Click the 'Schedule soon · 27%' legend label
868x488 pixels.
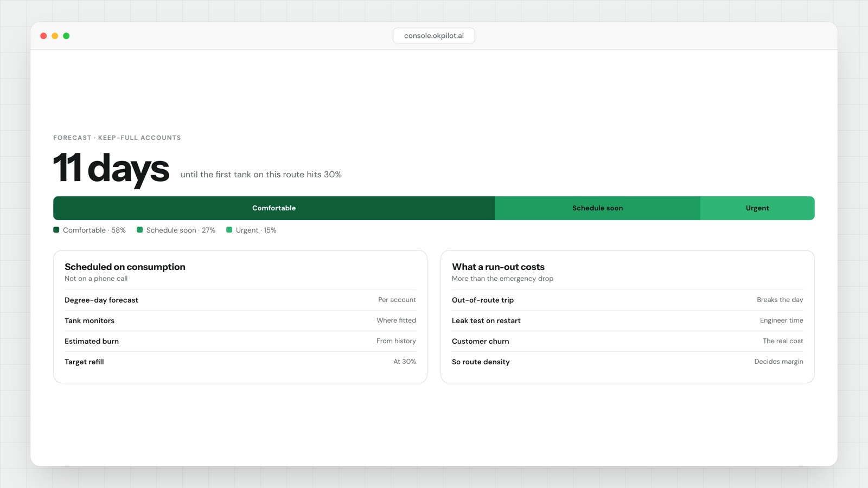tap(181, 230)
